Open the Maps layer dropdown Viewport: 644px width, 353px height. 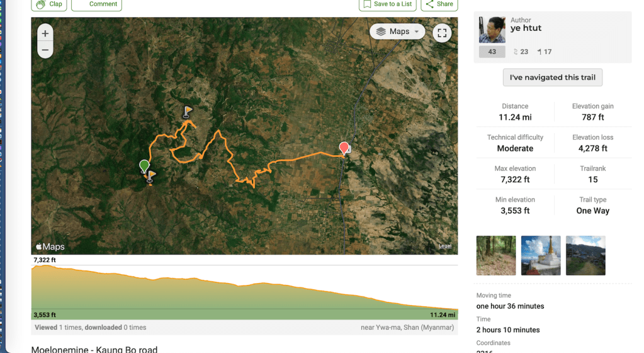tap(397, 32)
